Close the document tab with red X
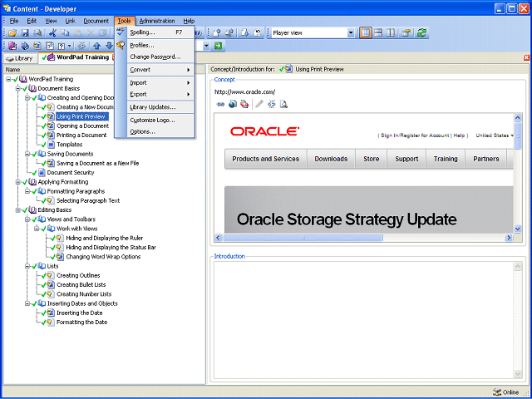 [526, 58]
